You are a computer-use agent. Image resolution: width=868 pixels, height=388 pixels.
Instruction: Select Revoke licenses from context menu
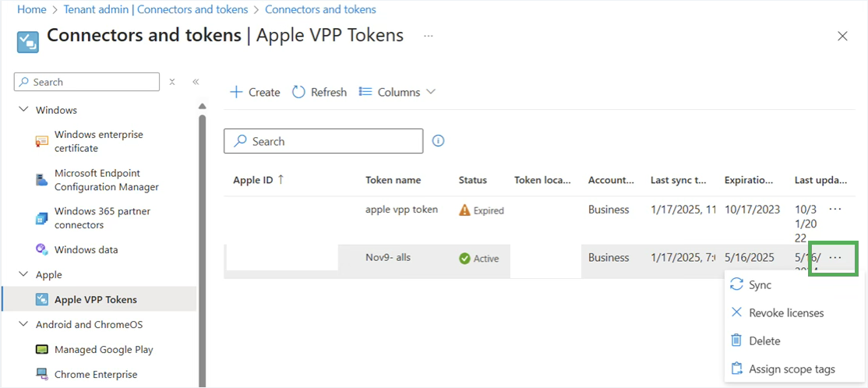pyautogui.click(x=785, y=313)
